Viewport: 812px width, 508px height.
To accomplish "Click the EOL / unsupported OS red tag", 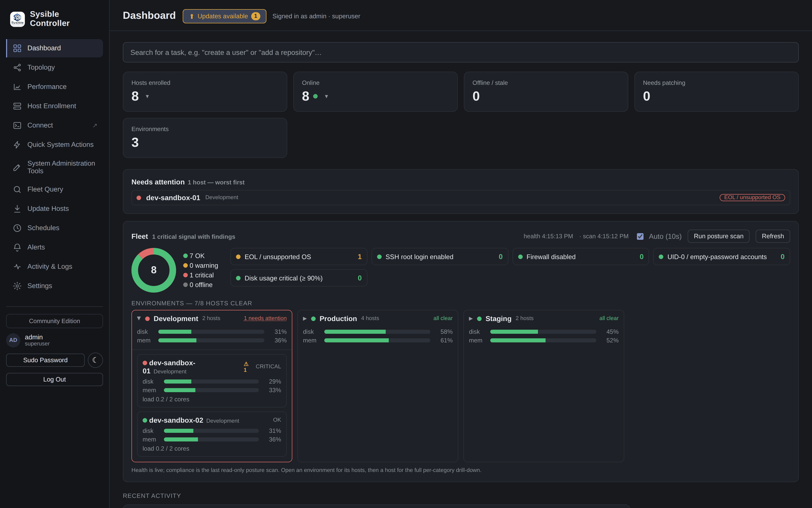I will click(752, 198).
